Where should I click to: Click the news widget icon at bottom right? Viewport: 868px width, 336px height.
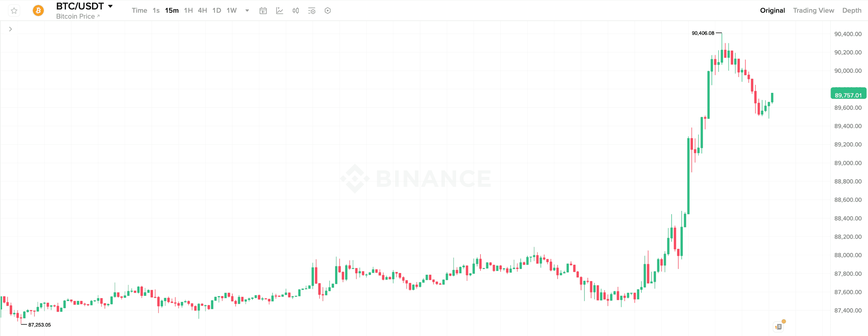click(779, 326)
